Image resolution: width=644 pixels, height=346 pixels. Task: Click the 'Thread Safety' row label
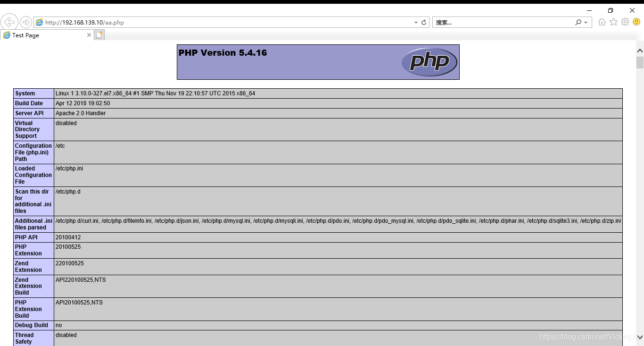pos(25,338)
